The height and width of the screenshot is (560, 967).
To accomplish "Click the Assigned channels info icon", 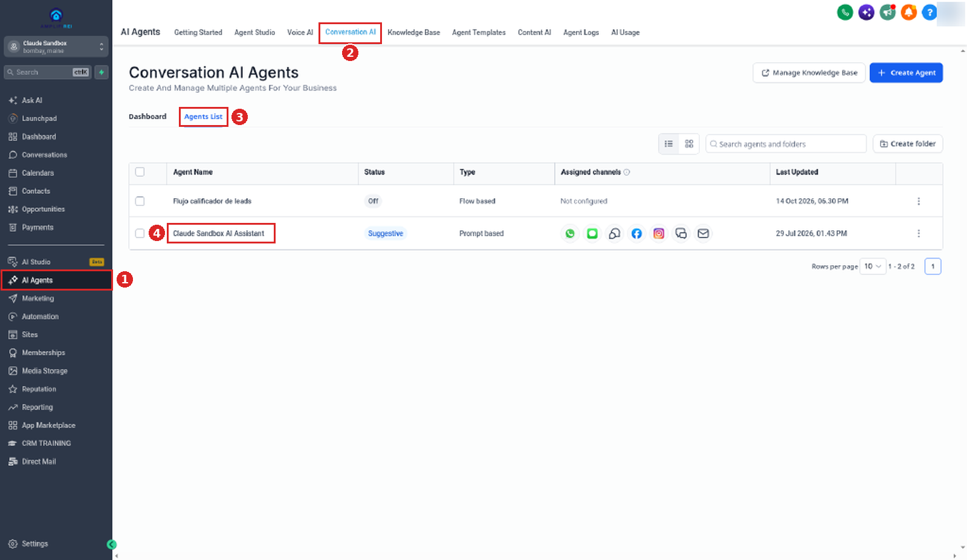I will [x=627, y=172].
